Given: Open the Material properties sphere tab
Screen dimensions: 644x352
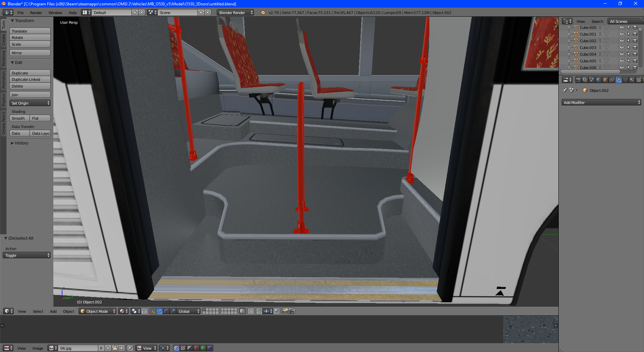Looking at the screenshot, I should pyautogui.click(x=632, y=80).
